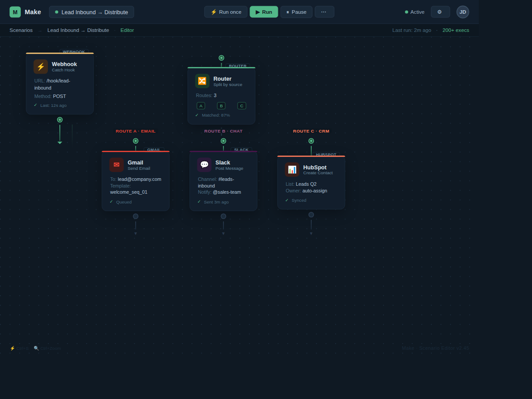Click the Ctrl+S lightning shortcut icon
The width and height of the screenshot is (532, 399).
[x=12, y=348]
